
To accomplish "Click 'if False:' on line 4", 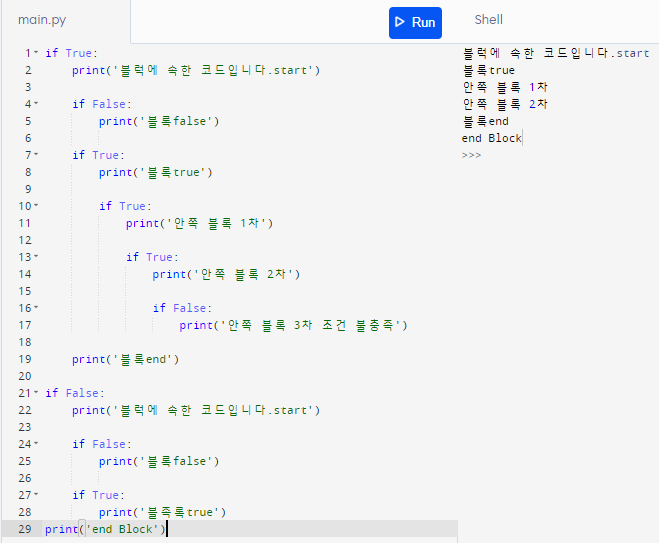I will (101, 104).
